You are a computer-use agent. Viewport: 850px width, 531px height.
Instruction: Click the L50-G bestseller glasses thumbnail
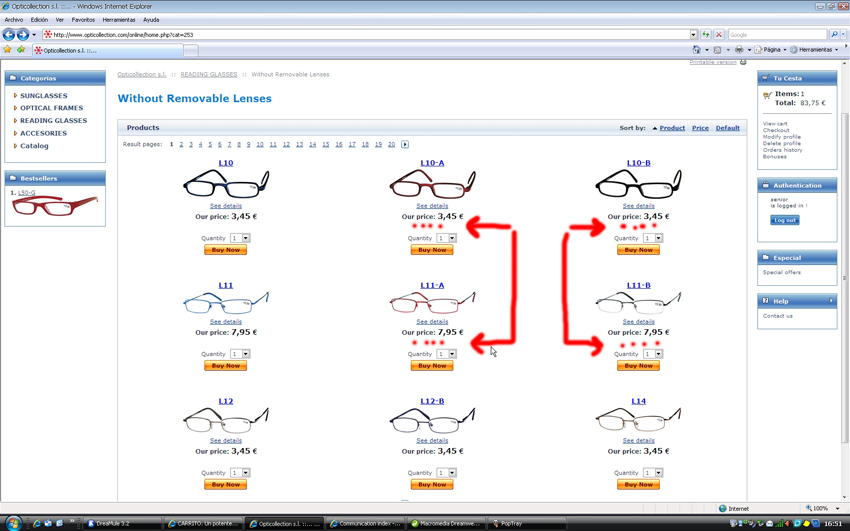click(55, 206)
